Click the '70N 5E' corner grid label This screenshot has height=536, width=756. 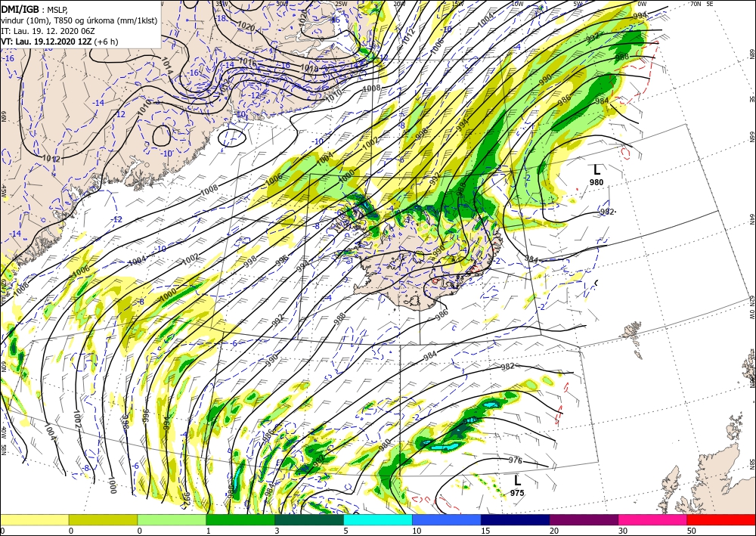point(702,3)
